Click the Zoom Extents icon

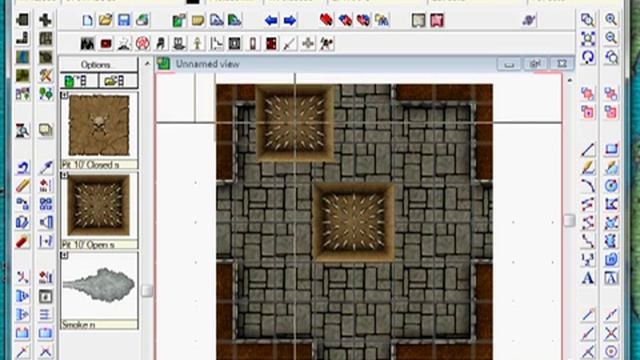pos(588,38)
